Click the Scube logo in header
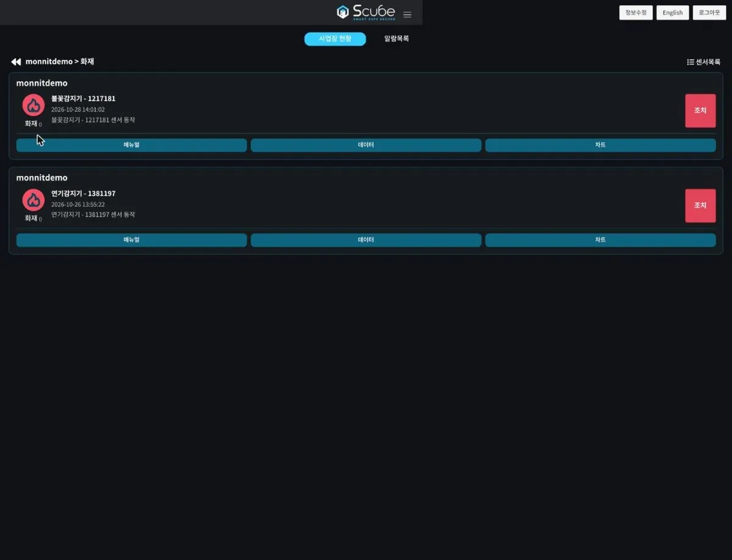 tap(366, 12)
